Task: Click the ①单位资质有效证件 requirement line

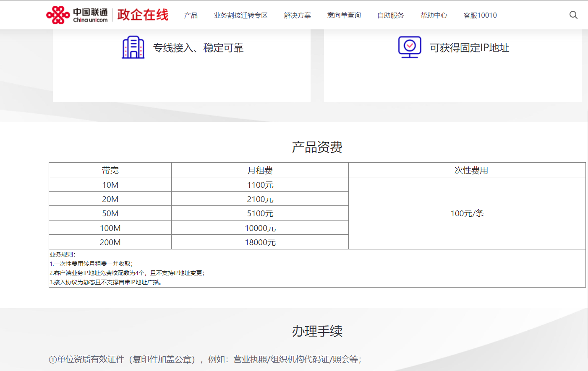Action: 205,359
